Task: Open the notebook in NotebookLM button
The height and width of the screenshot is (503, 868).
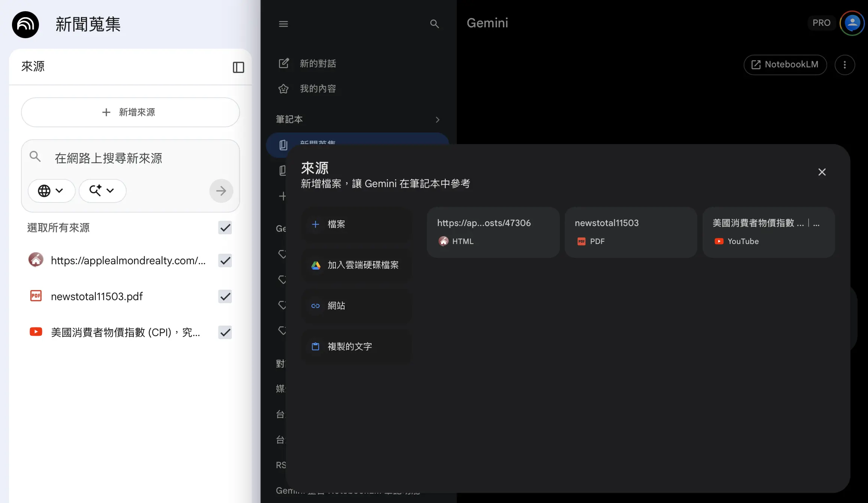Action: [x=785, y=65]
